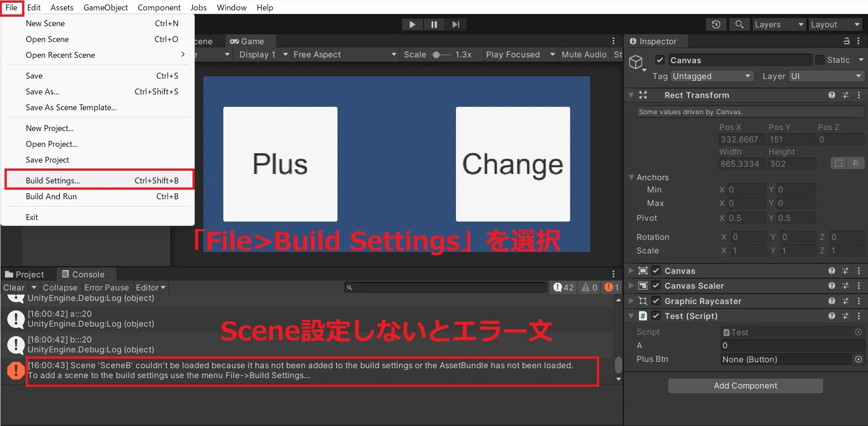Disable the Canvas component checkbox

(656, 271)
